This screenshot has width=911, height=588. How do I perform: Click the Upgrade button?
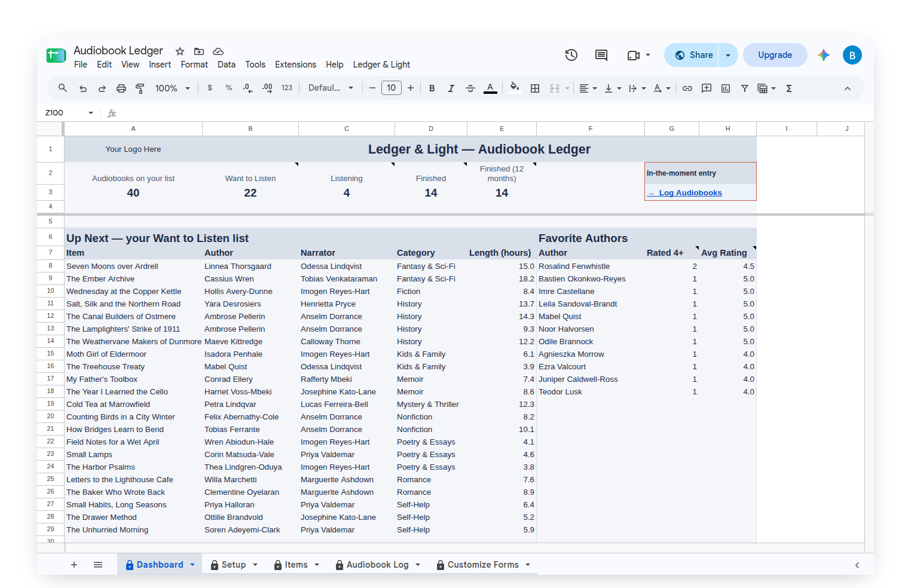click(x=775, y=55)
